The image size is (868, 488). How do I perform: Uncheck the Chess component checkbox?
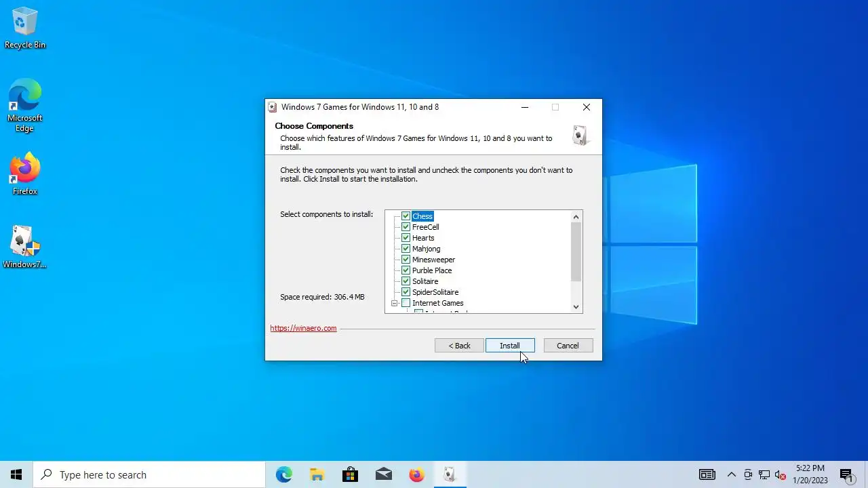coord(406,216)
